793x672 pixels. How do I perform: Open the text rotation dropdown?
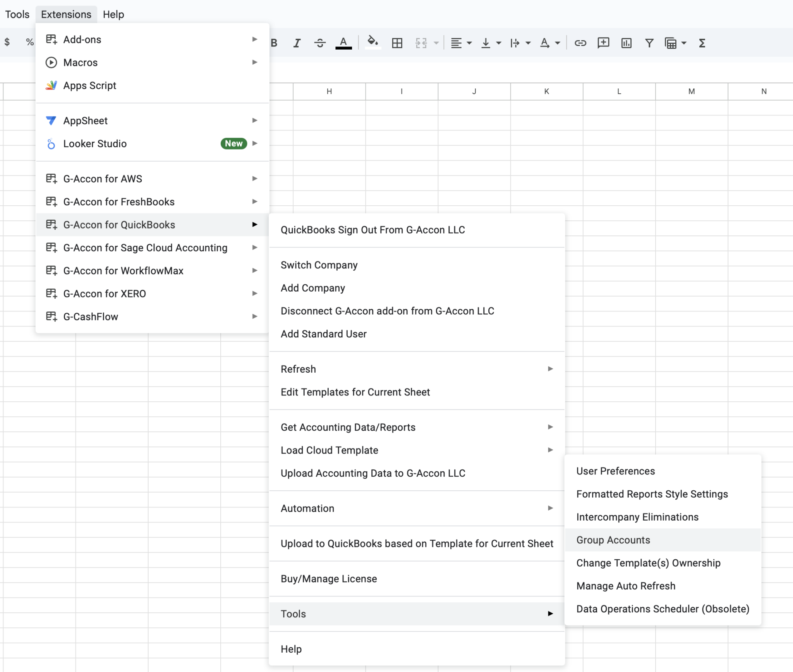550,43
